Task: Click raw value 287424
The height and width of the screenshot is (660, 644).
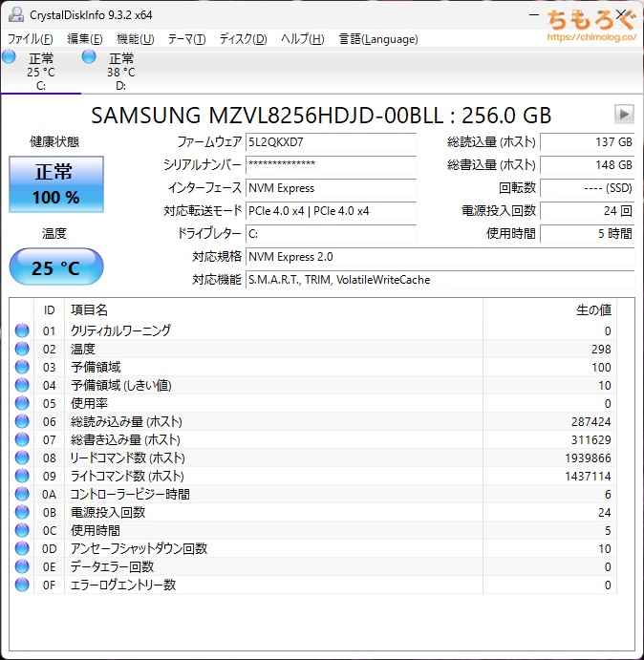Action: (590, 421)
